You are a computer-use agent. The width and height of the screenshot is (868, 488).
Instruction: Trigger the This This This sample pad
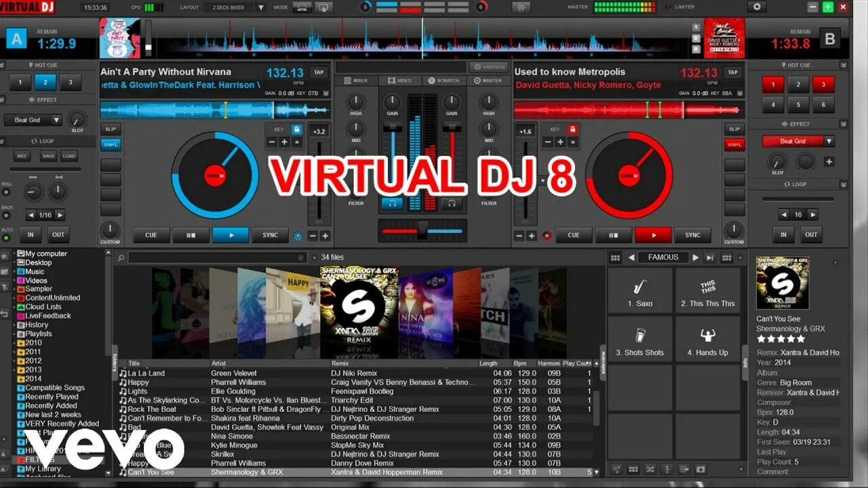(x=708, y=290)
